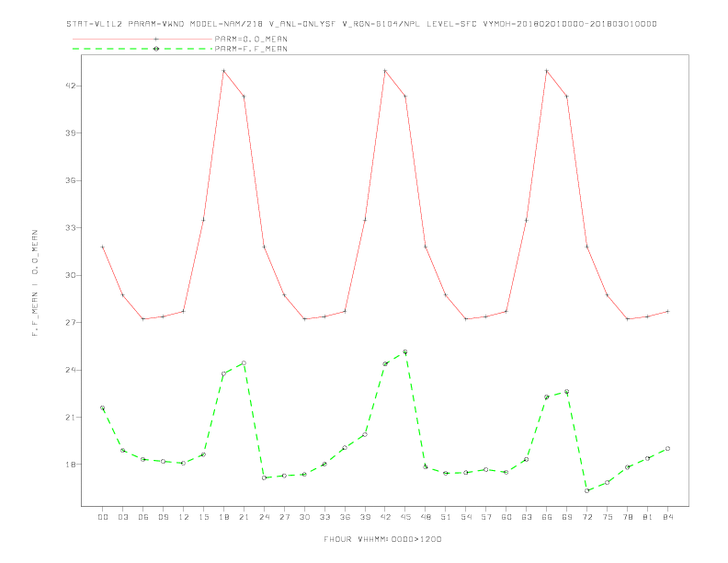Click green F.F_MEAN marker at hour 21
Image resolution: width=728 pixels, height=563 pixels.
tap(244, 363)
